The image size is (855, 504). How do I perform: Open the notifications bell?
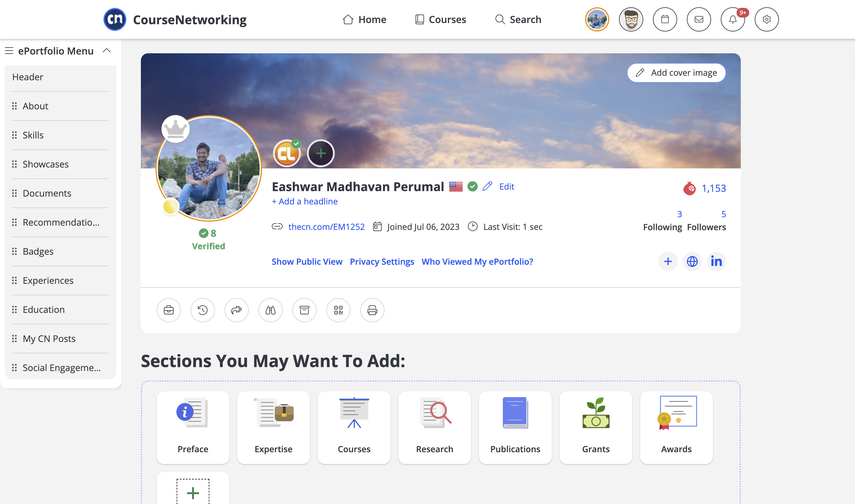click(x=733, y=19)
